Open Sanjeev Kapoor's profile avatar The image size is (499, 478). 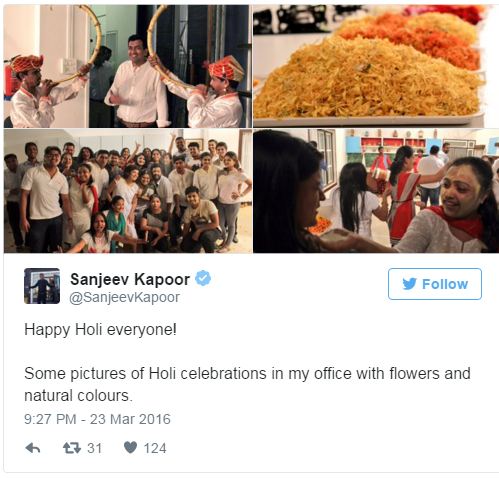[42, 286]
